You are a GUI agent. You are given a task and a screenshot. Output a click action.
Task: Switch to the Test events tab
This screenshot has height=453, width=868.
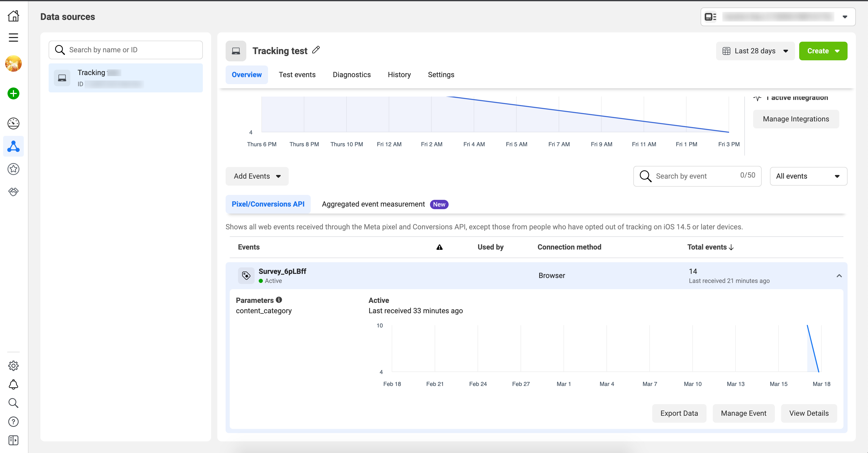tap(297, 75)
